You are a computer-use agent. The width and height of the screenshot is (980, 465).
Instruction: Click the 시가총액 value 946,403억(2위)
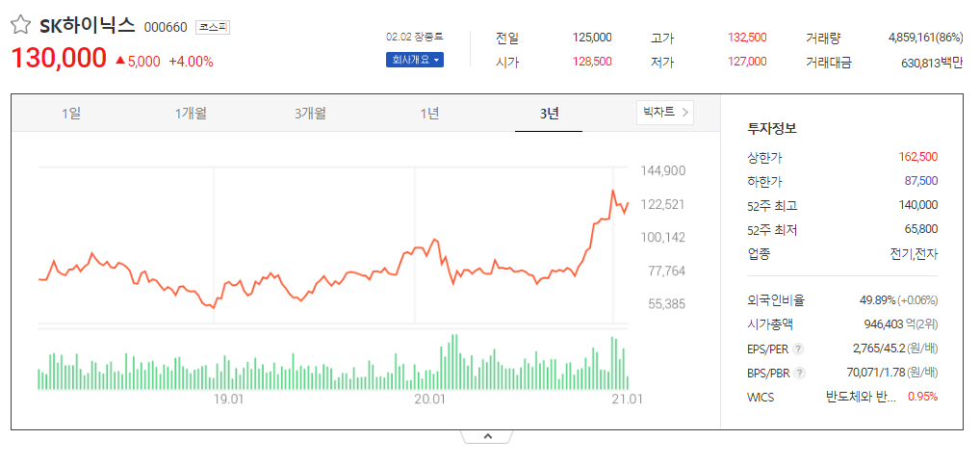[901, 324]
